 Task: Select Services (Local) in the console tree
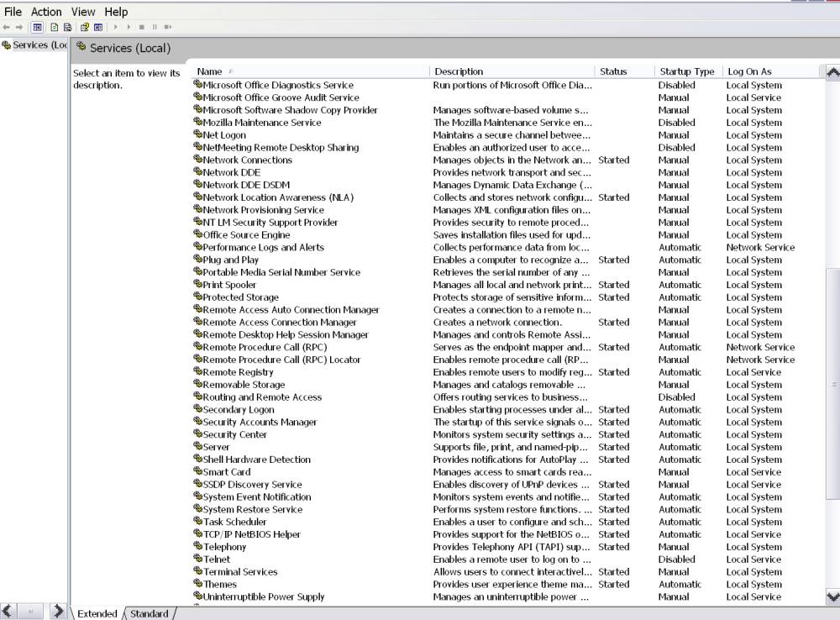[x=34, y=45]
